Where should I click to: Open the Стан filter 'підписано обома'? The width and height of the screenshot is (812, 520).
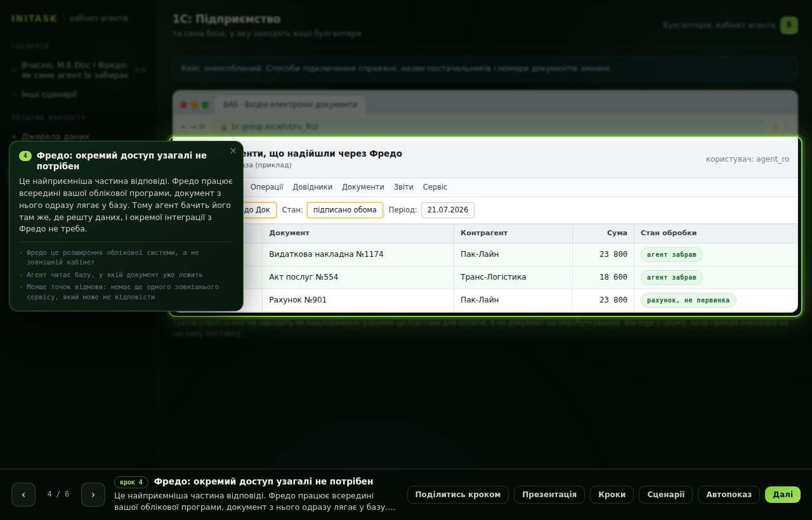(x=345, y=210)
